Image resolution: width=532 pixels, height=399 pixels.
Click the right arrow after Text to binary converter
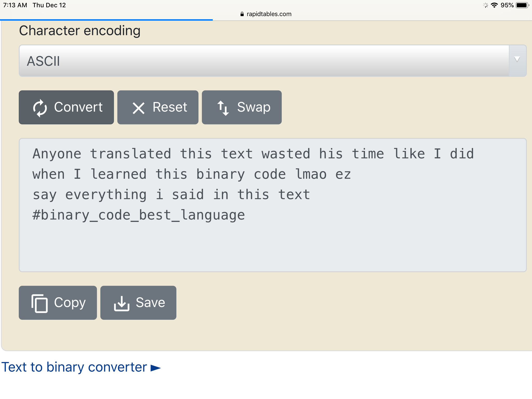(156, 368)
